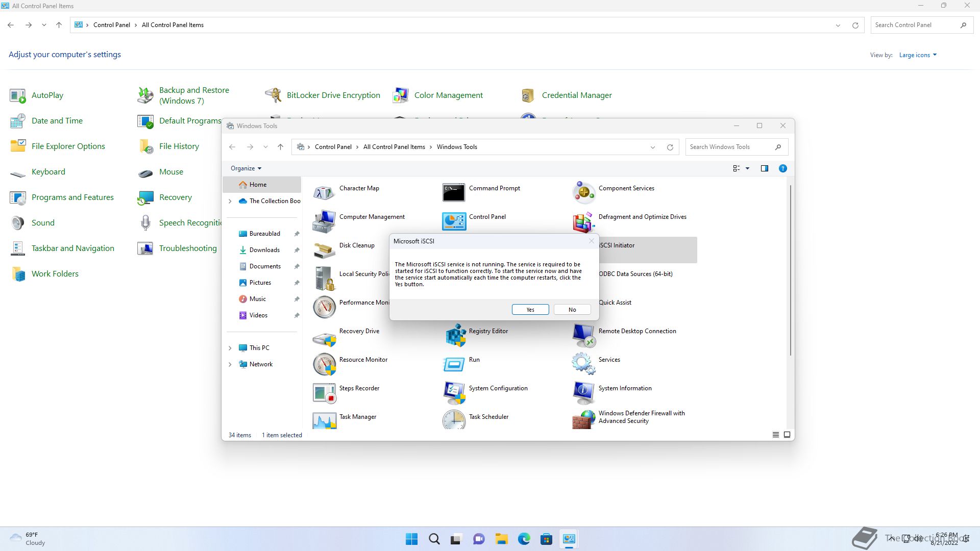The width and height of the screenshot is (980, 551).
Task: Open Steps Recorder icon
Action: click(x=324, y=393)
